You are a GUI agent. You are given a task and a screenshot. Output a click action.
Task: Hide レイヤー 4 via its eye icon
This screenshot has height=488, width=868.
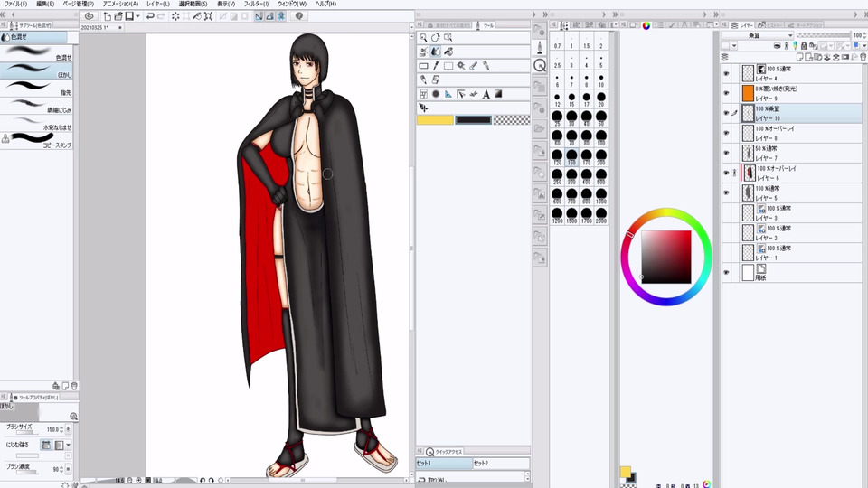pyautogui.click(x=726, y=73)
